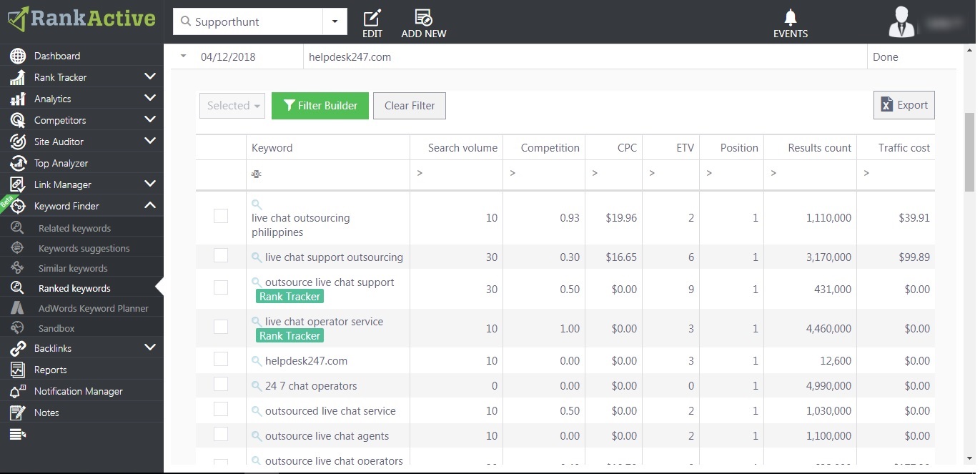Open the EDIT project icon
The width and height of the screenshot is (980, 474).
click(x=372, y=18)
